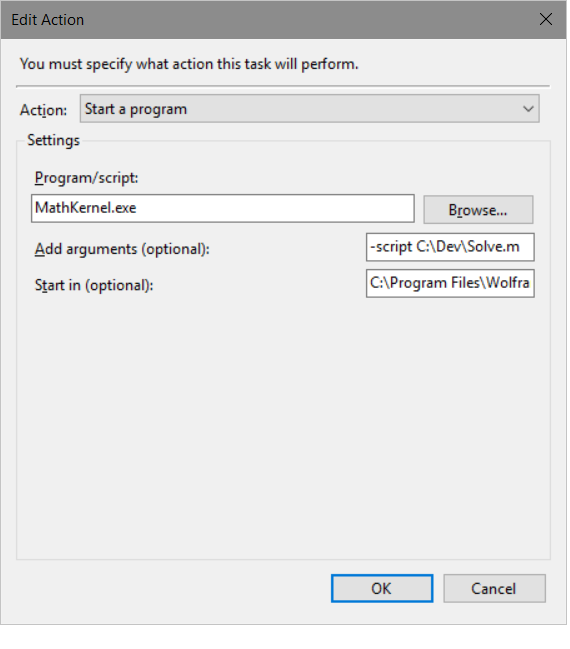Click the Add arguments (optional): label
570x649 pixels.
click(x=122, y=249)
